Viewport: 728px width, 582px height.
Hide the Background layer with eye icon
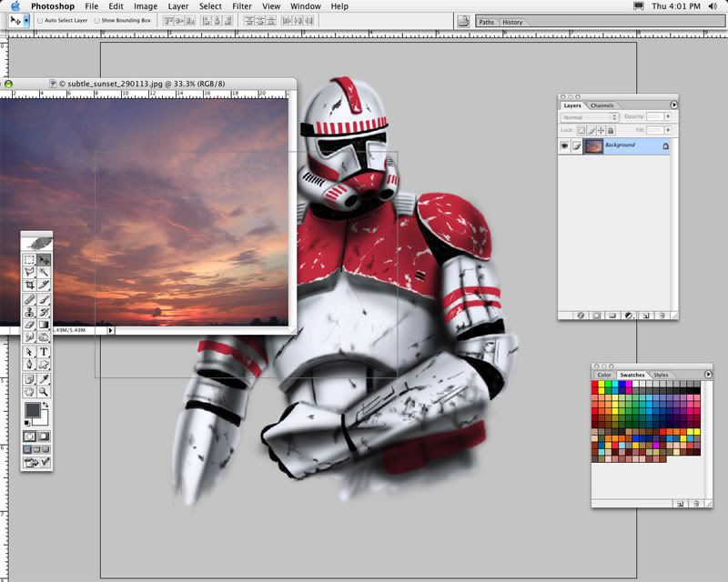pyautogui.click(x=564, y=145)
